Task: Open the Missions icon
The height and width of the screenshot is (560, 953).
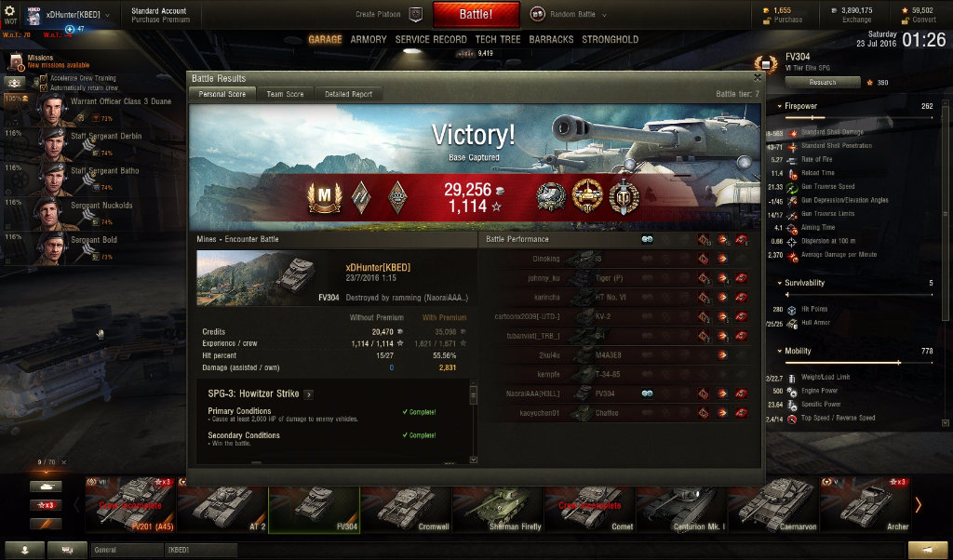Action: coord(15,61)
